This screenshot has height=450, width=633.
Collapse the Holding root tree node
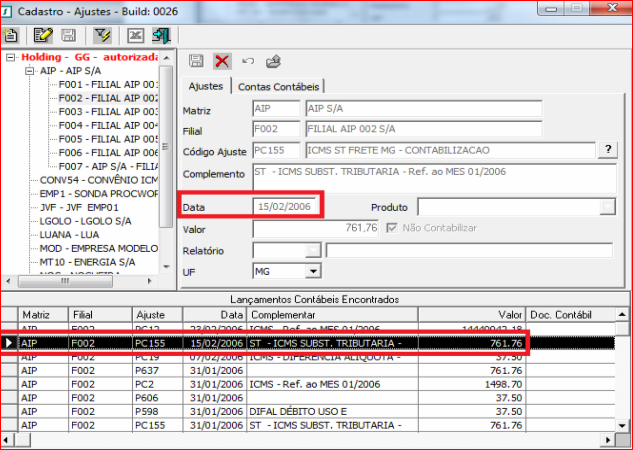(x=11, y=58)
